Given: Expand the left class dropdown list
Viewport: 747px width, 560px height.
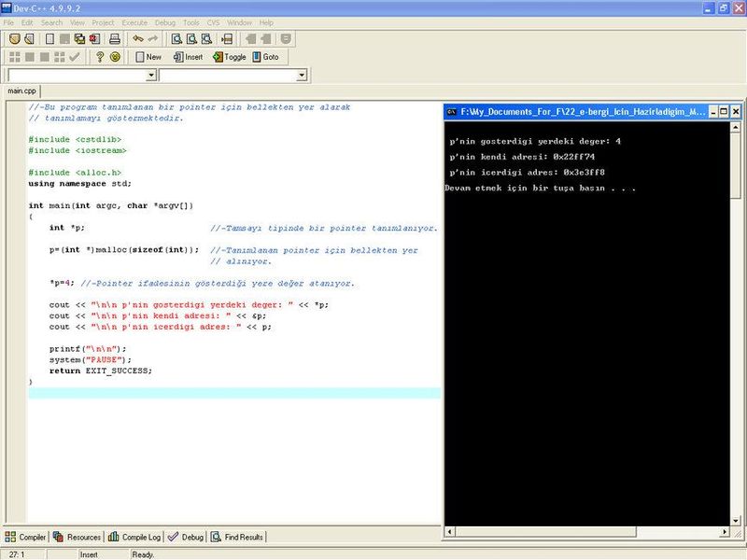Looking at the screenshot, I should [151, 75].
